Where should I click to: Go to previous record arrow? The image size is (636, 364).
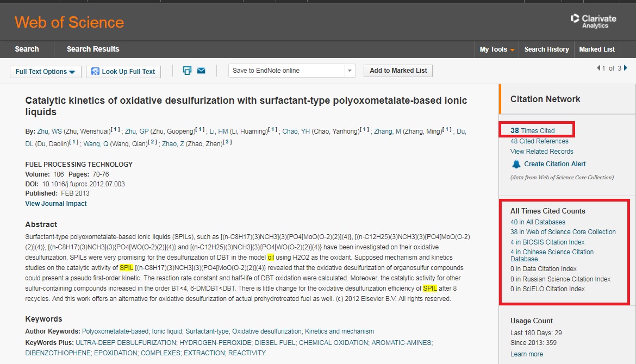[599, 68]
